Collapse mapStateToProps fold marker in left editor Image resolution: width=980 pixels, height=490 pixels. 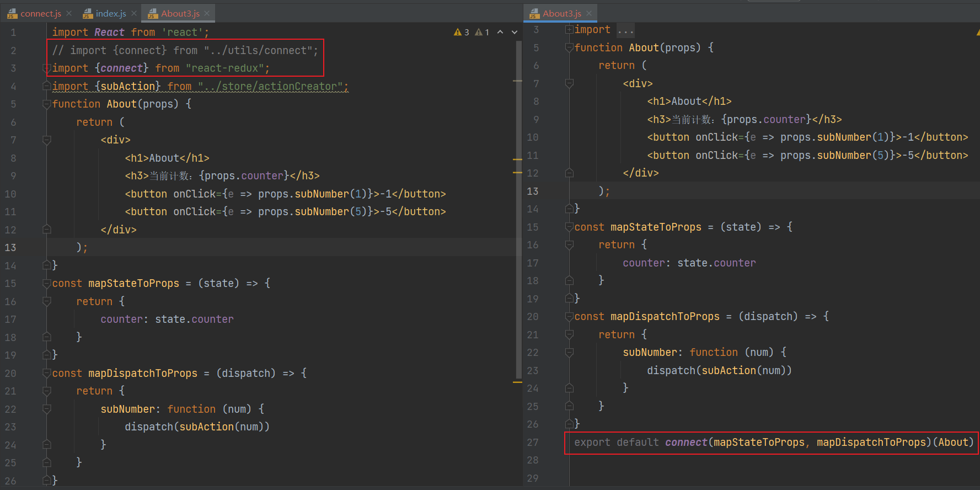tap(47, 284)
